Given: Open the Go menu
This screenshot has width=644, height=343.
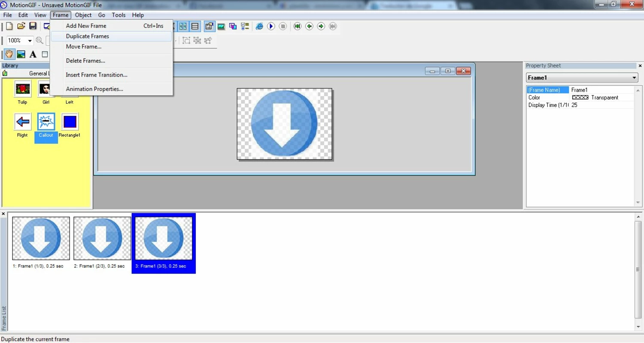Looking at the screenshot, I should pyautogui.click(x=102, y=15).
